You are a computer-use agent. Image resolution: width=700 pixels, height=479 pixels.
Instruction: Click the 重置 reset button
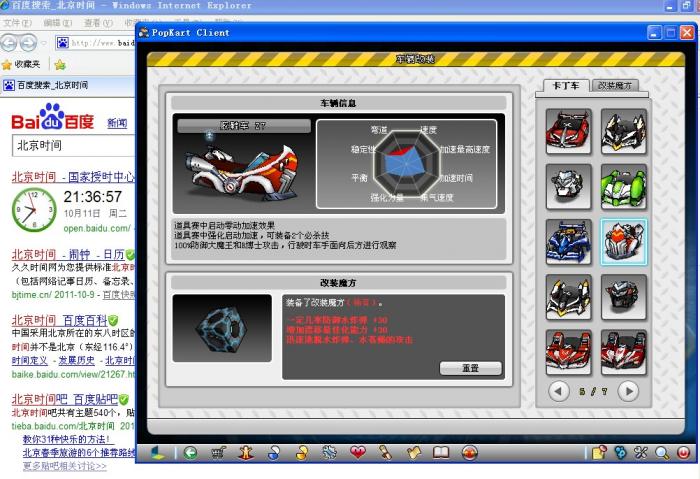[471, 368]
